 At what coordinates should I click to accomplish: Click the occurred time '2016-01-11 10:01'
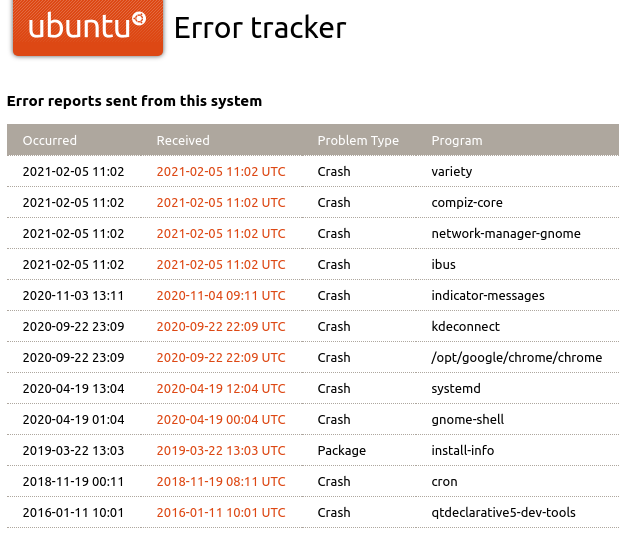pos(73,513)
